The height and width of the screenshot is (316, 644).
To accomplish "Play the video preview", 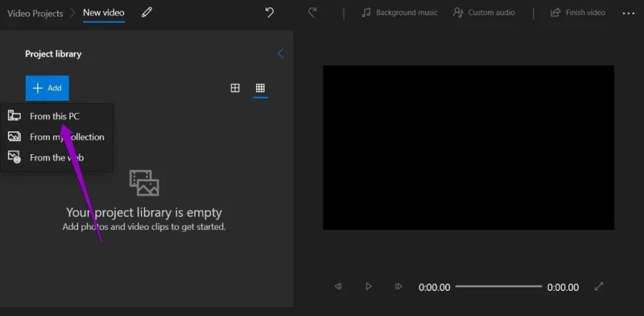I will coord(369,286).
